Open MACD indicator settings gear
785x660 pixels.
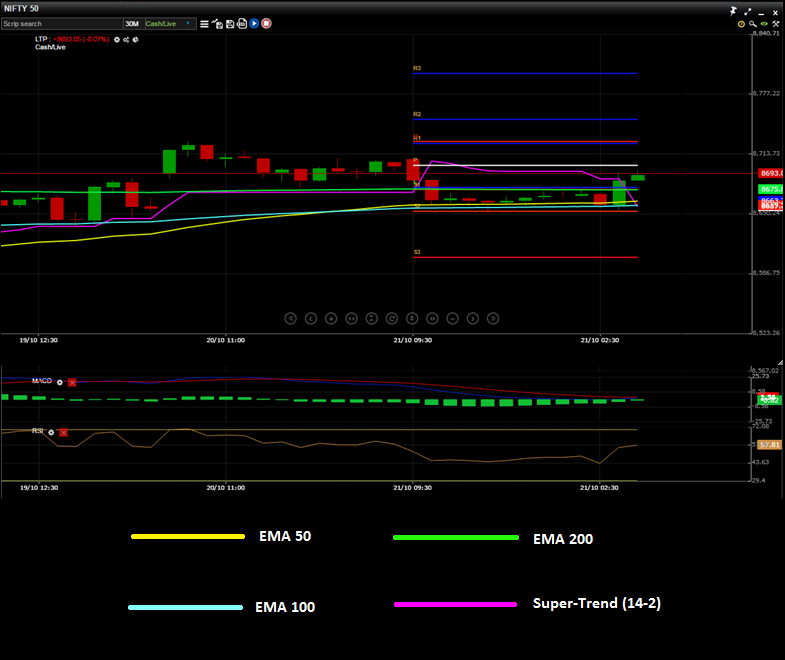[x=60, y=383]
